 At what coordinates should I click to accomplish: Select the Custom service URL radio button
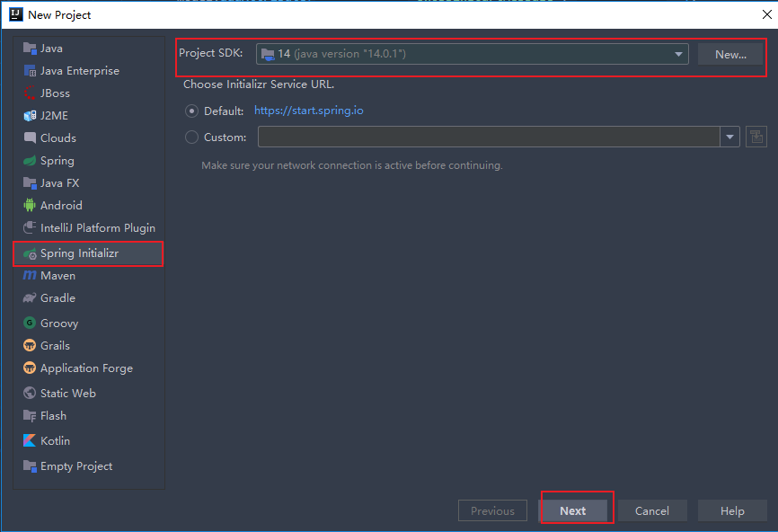pyautogui.click(x=191, y=137)
